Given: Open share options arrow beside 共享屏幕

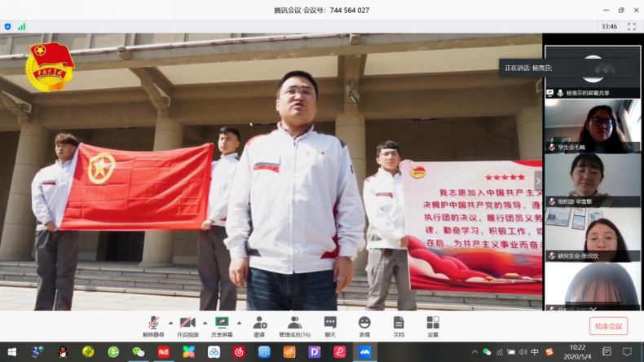Looking at the screenshot, I should (x=239, y=323).
